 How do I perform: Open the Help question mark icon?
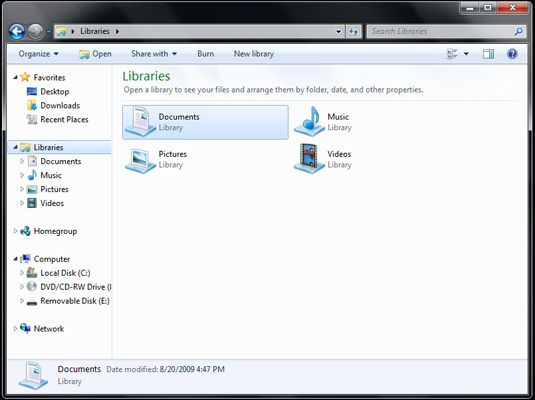[512, 54]
